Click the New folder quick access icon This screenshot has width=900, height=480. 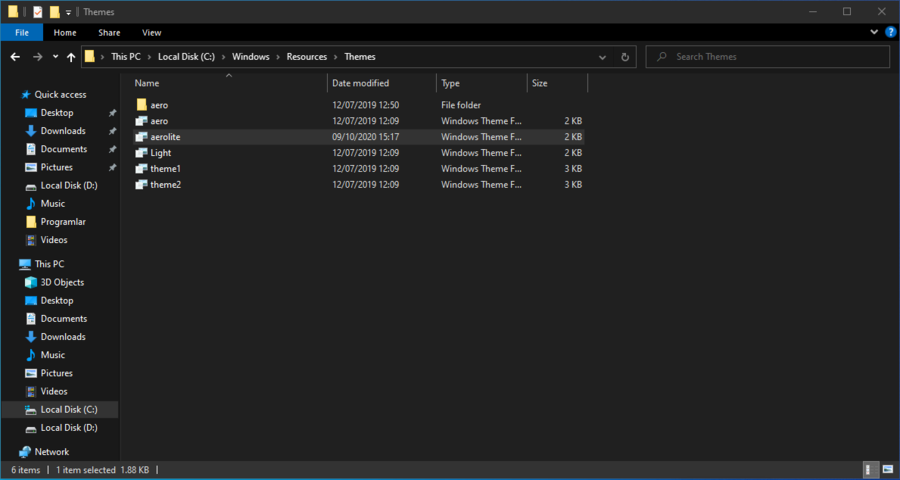click(55, 12)
